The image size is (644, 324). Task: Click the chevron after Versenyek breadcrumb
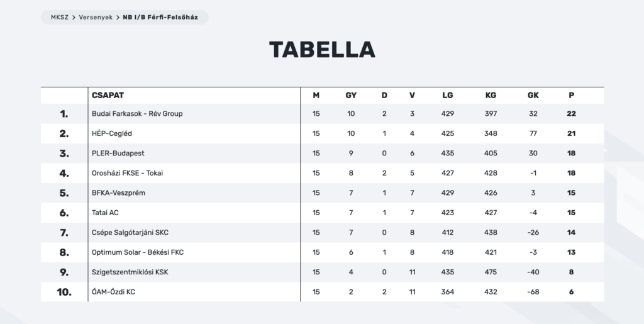(x=118, y=17)
